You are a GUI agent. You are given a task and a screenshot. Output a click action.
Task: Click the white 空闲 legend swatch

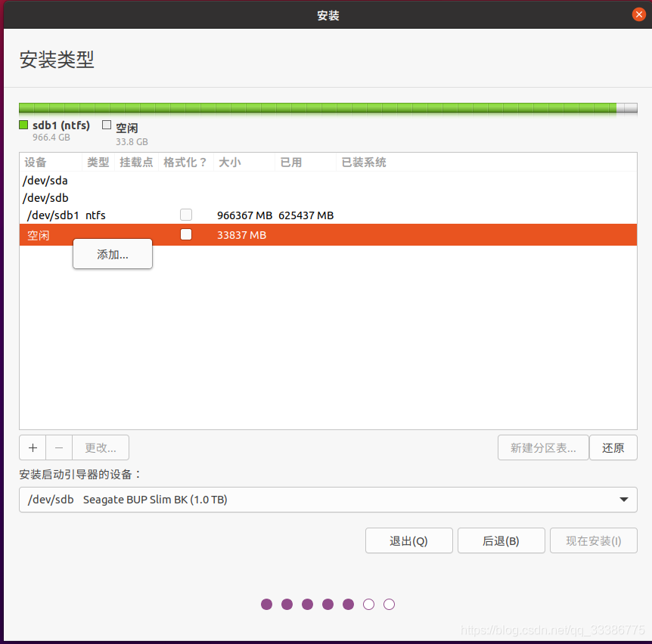click(x=107, y=125)
